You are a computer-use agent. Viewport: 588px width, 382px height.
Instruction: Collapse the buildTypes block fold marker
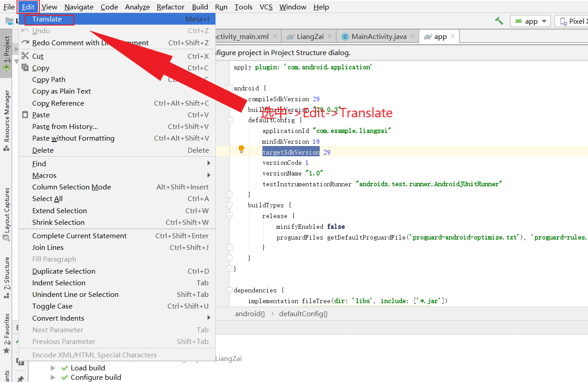pos(230,205)
